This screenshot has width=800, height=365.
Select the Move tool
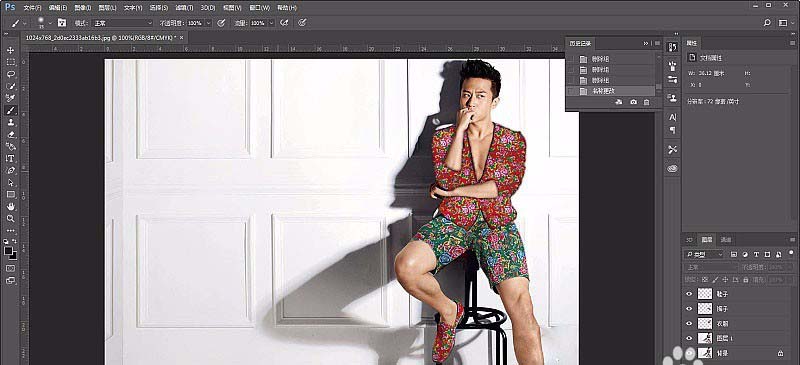tap(11, 50)
